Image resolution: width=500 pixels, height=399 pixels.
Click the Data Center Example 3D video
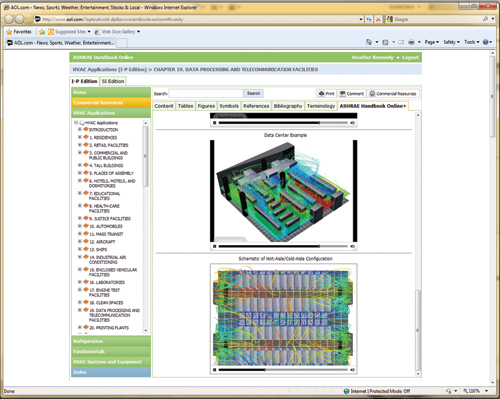click(x=283, y=191)
